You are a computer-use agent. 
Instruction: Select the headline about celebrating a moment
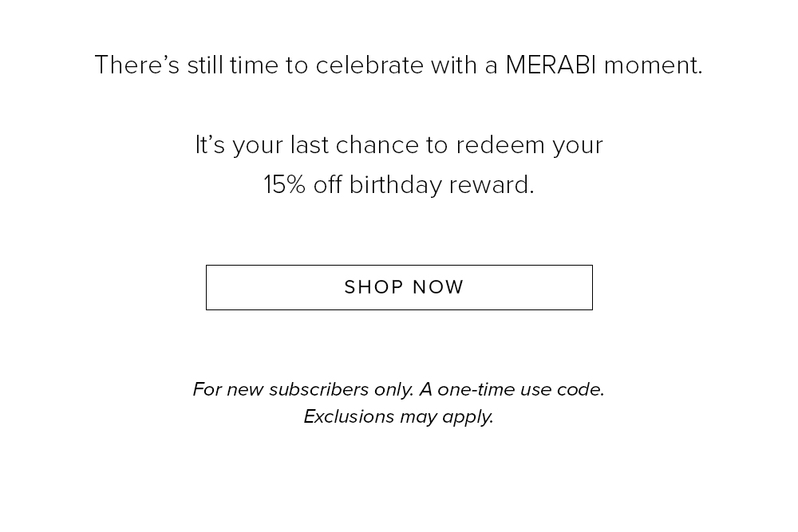[399, 65]
